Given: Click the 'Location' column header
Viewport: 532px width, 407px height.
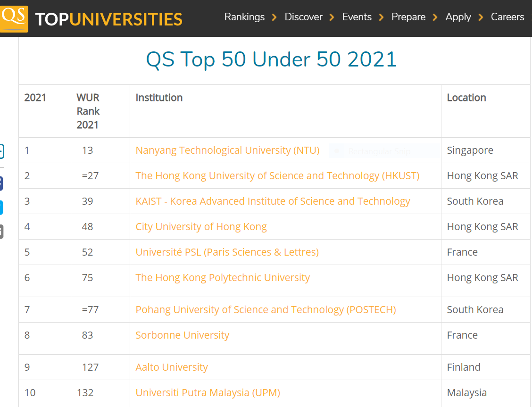Looking at the screenshot, I should [x=466, y=98].
